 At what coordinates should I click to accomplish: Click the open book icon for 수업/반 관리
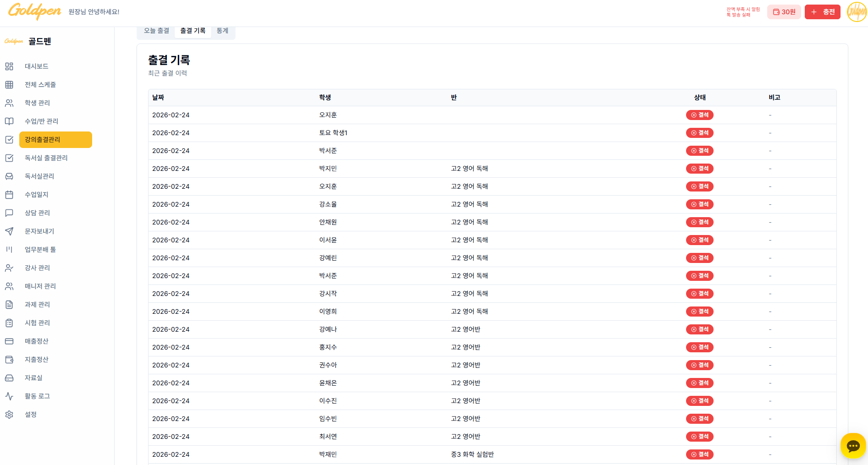pos(9,121)
